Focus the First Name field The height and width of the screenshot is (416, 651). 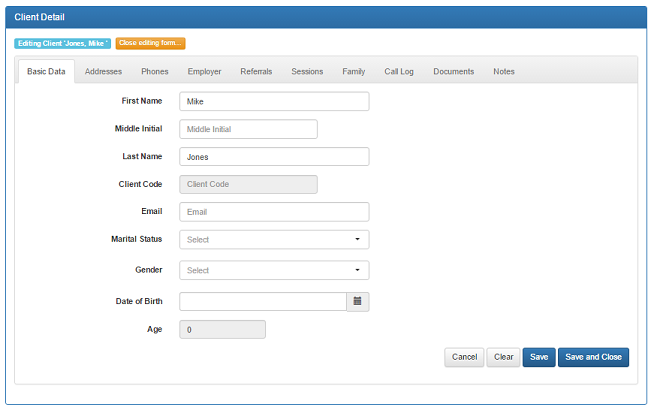[274, 101]
